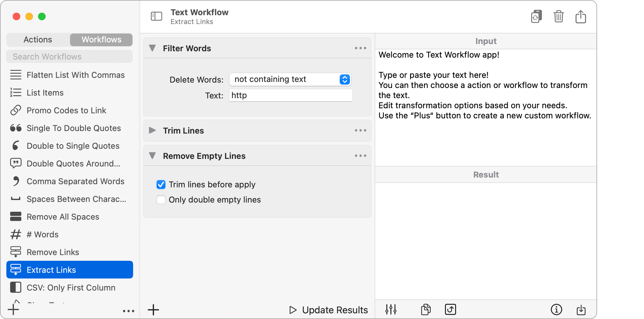
Task: Uncheck Trim lines before apply
Action: point(161,185)
